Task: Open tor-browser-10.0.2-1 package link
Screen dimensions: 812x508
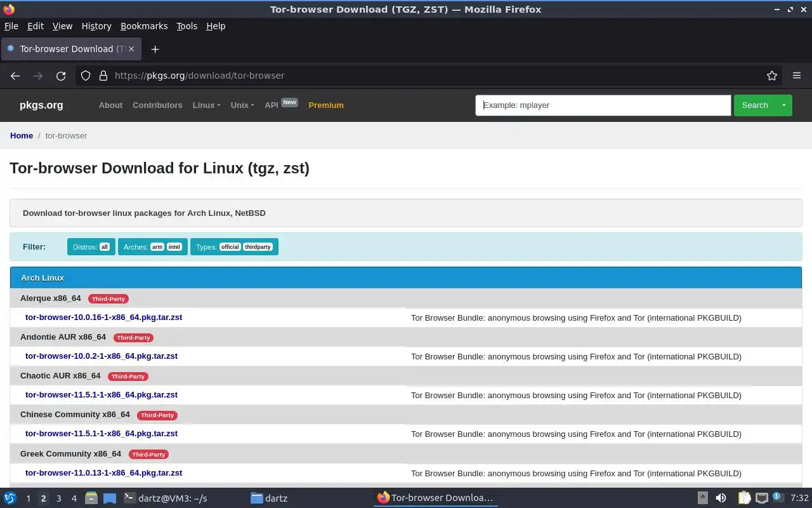Action: point(101,356)
